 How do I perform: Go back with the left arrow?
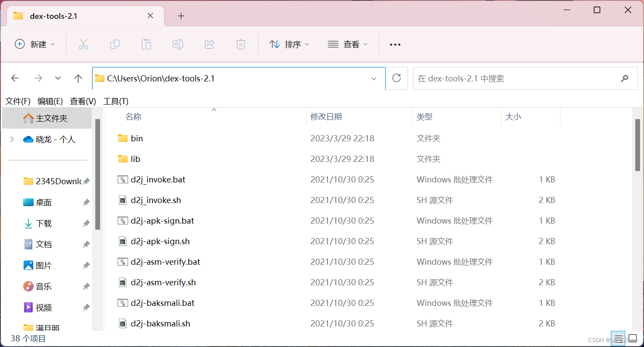(x=15, y=78)
